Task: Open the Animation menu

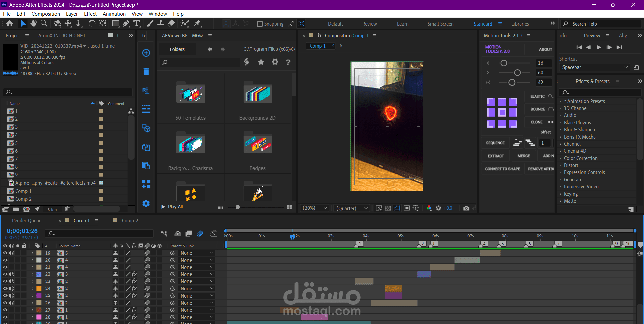Action: [x=114, y=14]
